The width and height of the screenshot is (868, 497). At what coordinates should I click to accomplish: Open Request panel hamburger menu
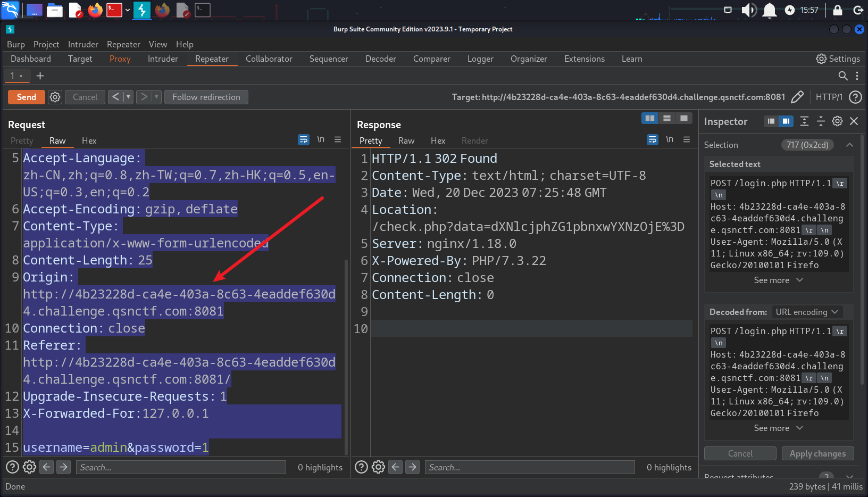338,139
